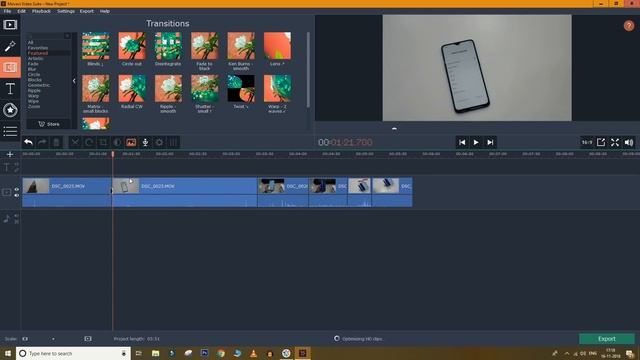The height and width of the screenshot is (360, 640).
Task: Skip to previous frame button
Action: [462, 142]
